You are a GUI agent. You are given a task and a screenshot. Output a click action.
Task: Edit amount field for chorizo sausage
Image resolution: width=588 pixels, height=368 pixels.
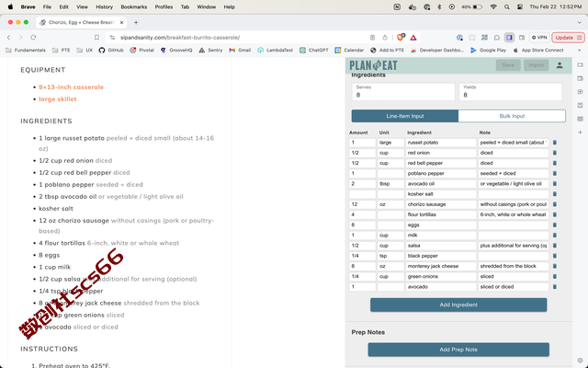[x=362, y=204]
